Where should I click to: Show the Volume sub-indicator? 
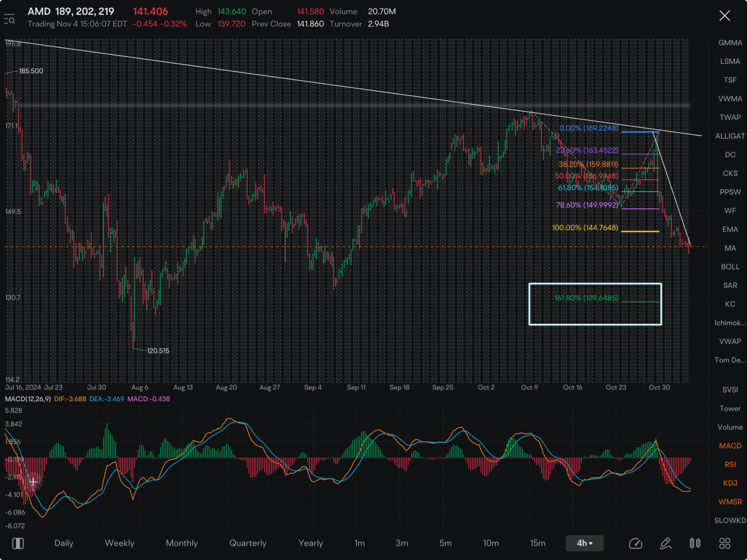pyautogui.click(x=730, y=427)
